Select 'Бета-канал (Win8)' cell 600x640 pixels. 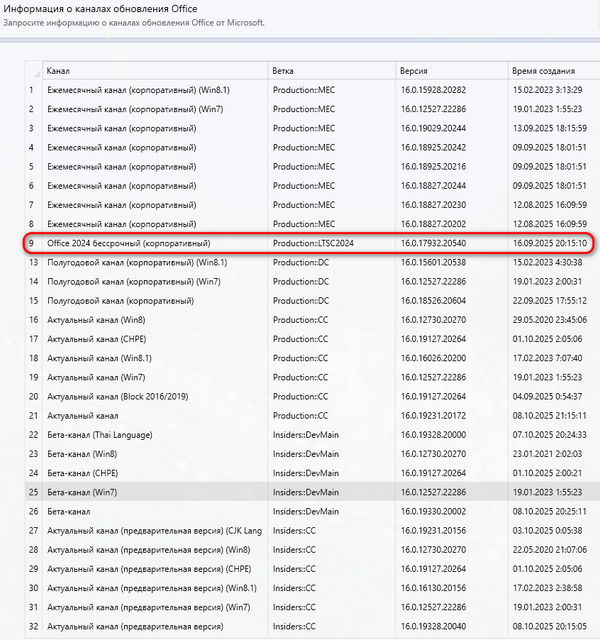pyautogui.click(x=155, y=454)
